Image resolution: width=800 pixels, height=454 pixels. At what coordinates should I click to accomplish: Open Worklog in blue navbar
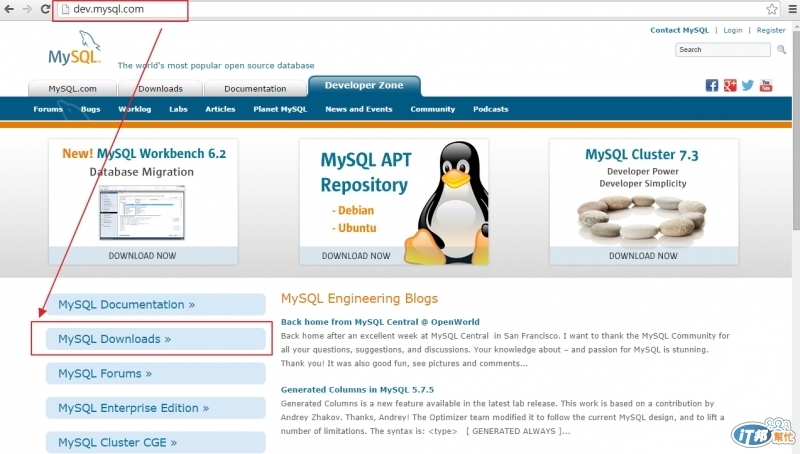tap(135, 109)
